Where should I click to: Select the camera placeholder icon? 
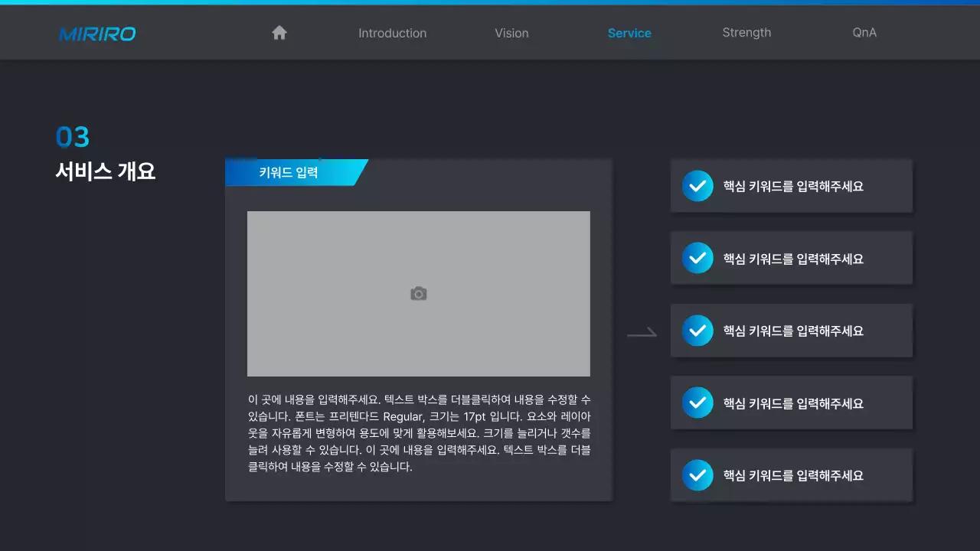[418, 293]
